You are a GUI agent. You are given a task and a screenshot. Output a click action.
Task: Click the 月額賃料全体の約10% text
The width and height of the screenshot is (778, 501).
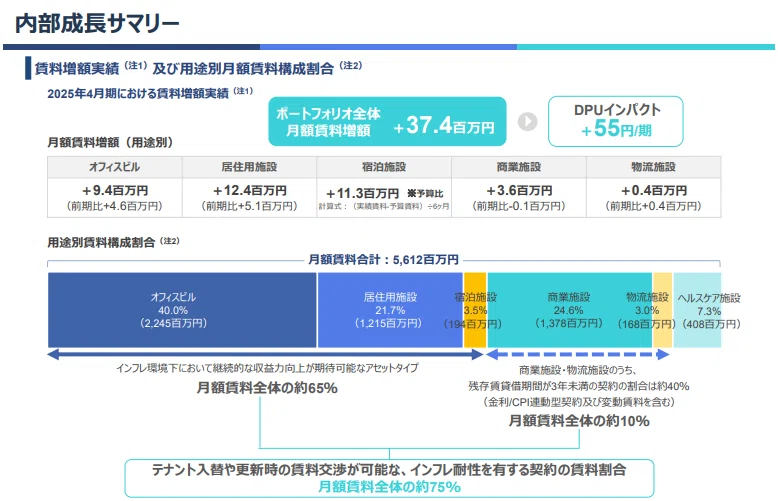[579, 421]
